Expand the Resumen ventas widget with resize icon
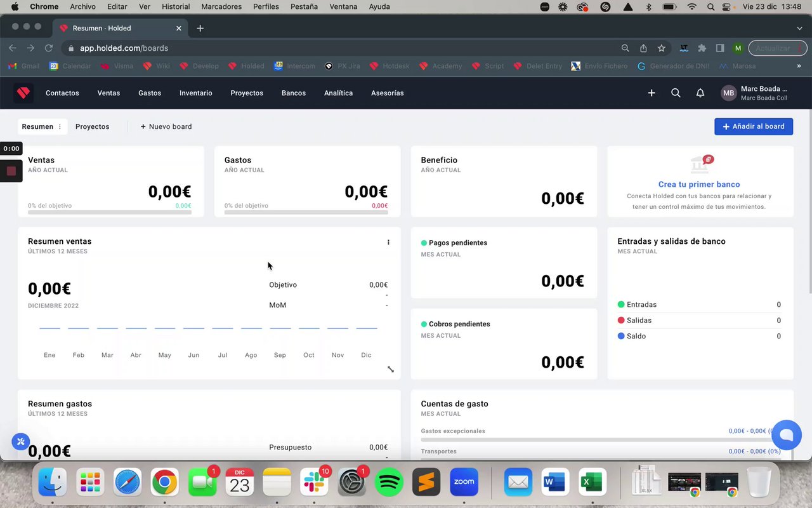The image size is (812, 508). coord(391,370)
